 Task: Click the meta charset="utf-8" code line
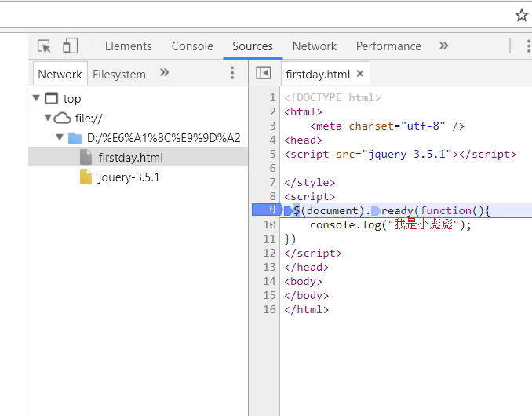click(x=387, y=126)
